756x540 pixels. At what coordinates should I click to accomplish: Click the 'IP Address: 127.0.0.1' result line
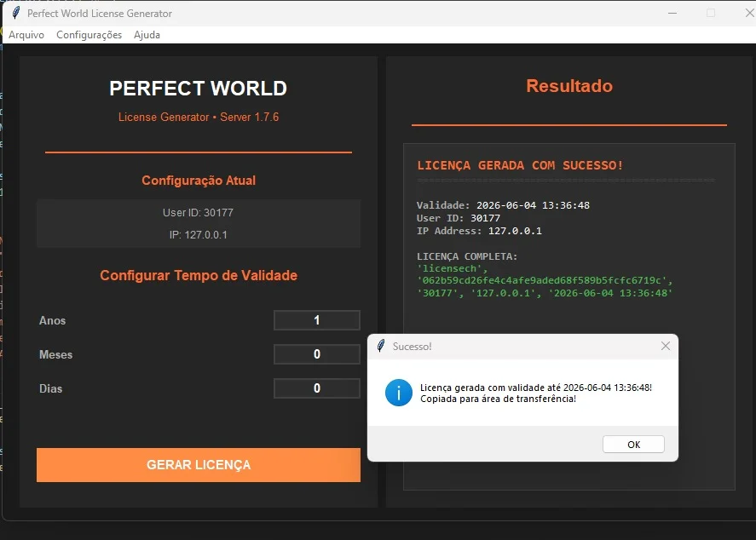pos(479,231)
